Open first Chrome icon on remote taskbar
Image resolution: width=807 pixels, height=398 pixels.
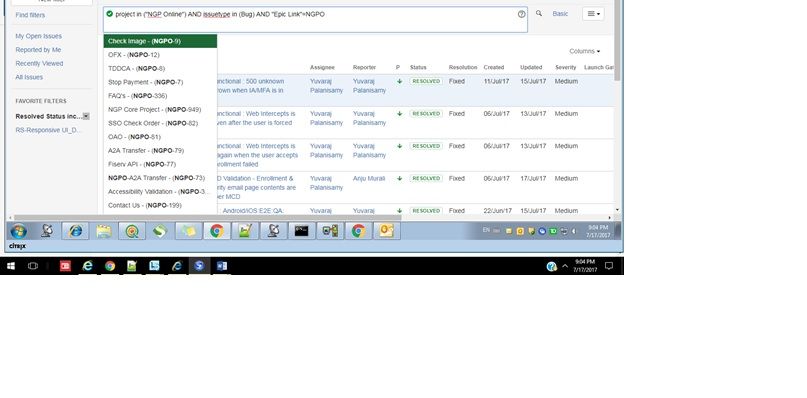tap(217, 231)
